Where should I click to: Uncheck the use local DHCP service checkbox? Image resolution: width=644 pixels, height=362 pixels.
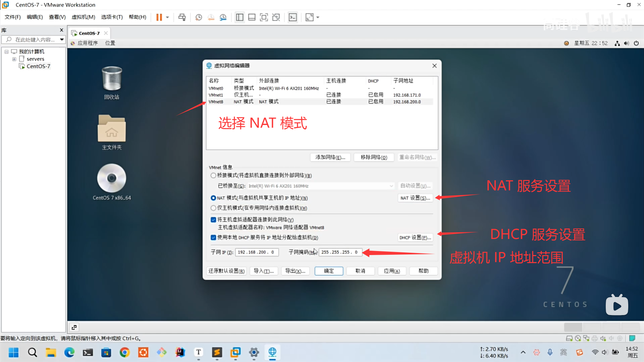click(x=213, y=237)
